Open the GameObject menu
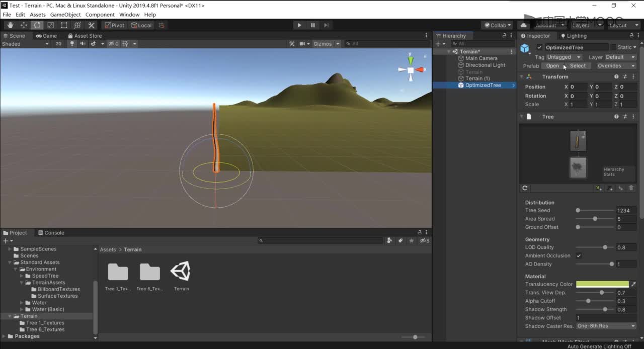 (65, 15)
